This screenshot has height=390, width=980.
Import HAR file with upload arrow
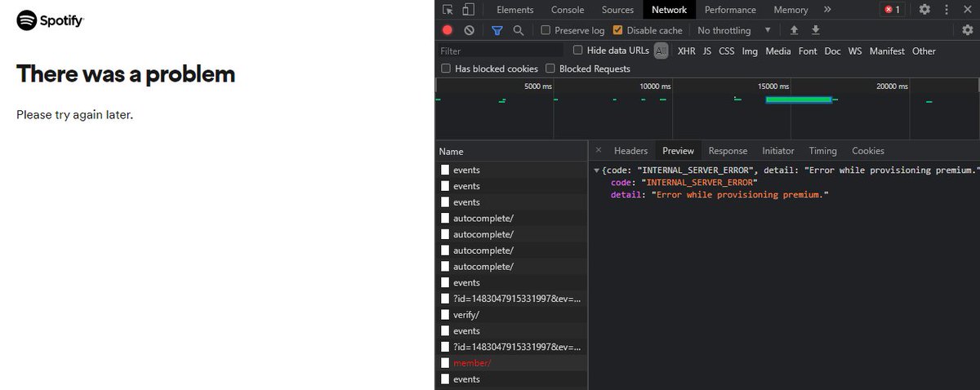tap(794, 30)
